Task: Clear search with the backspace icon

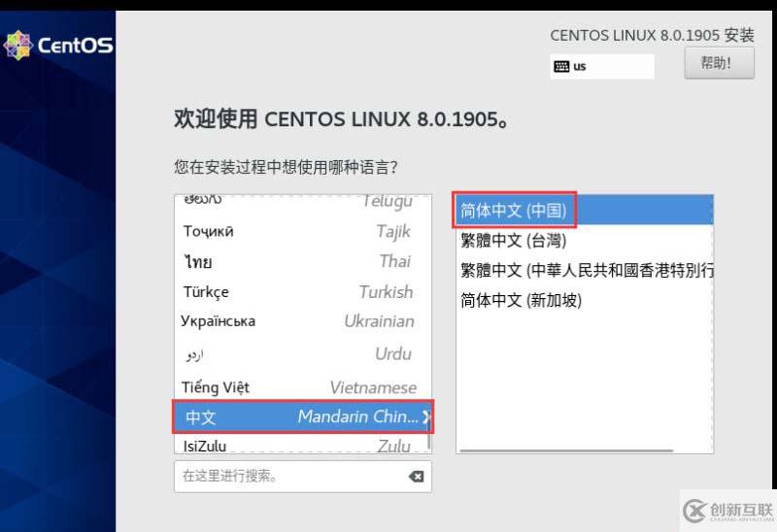Action: coord(416,477)
